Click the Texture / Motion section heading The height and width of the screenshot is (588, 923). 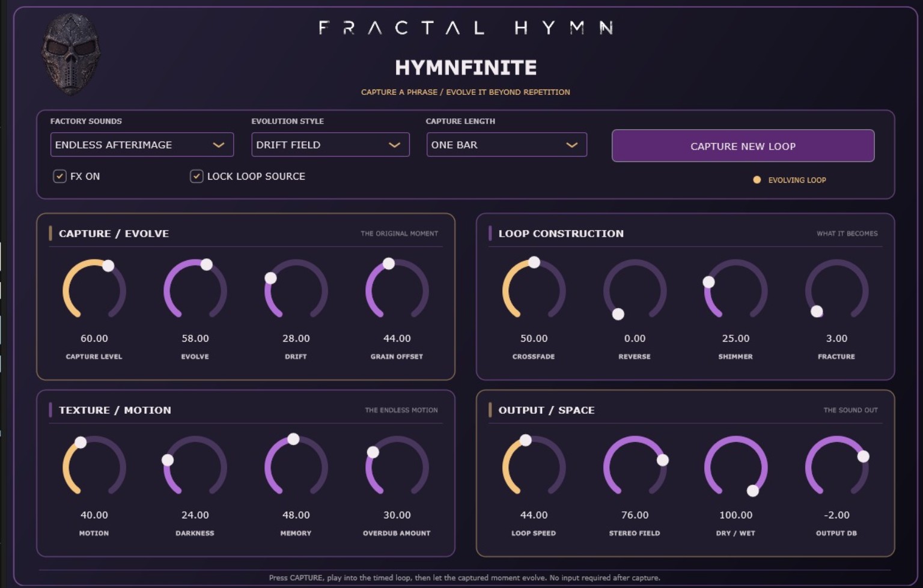115,410
